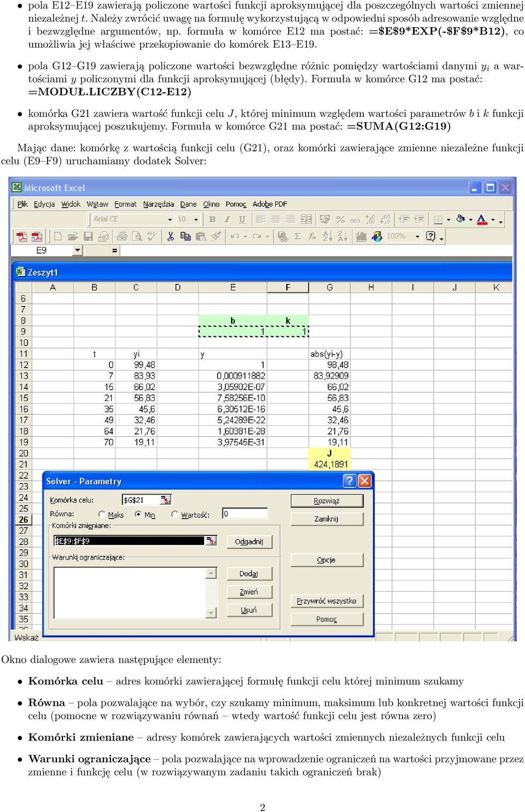This screenshot has height=812, width=525.
Task: Open the font size 10 dropdown
Action: coord(197,219)
